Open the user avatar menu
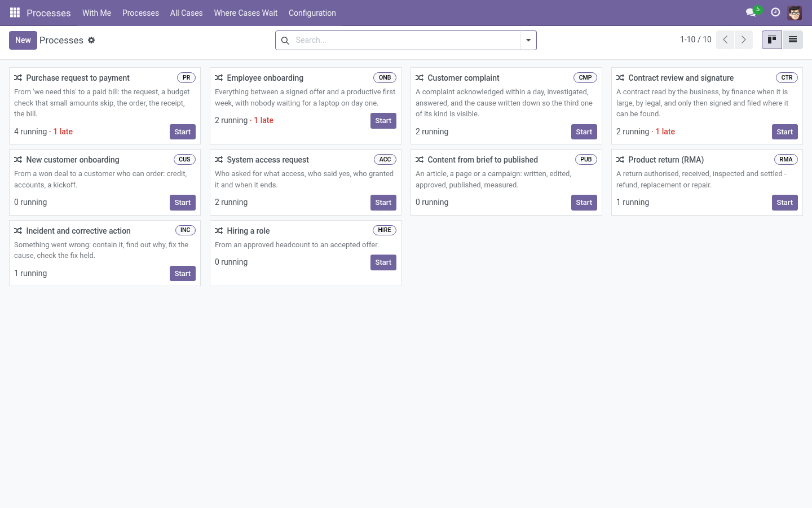Image resolution: width=812 pixels, height=508 pixels. pyautogui.click(x=795, y=12)
